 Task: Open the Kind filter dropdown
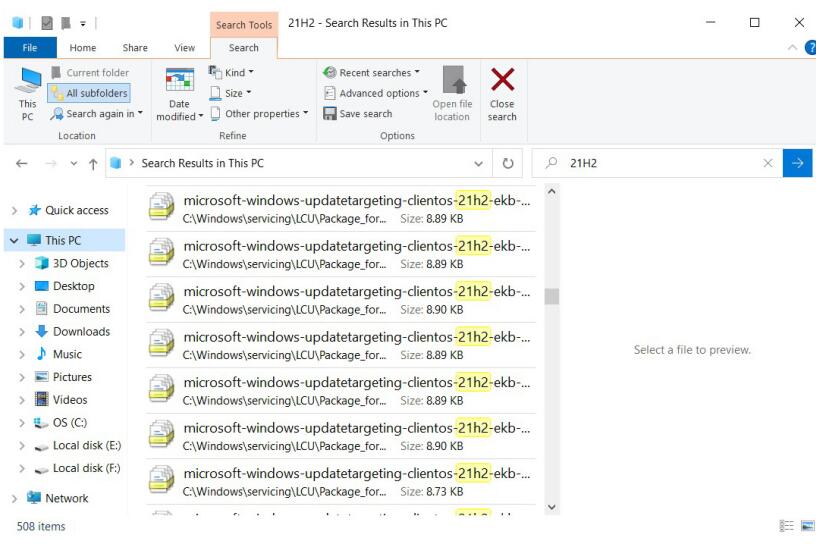(231, 72)
